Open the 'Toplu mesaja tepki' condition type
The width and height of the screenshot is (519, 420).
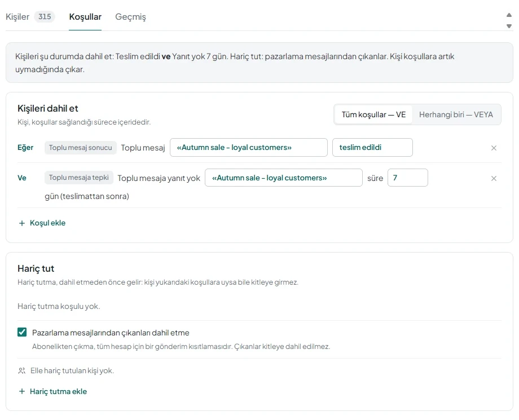coord(79,178)
